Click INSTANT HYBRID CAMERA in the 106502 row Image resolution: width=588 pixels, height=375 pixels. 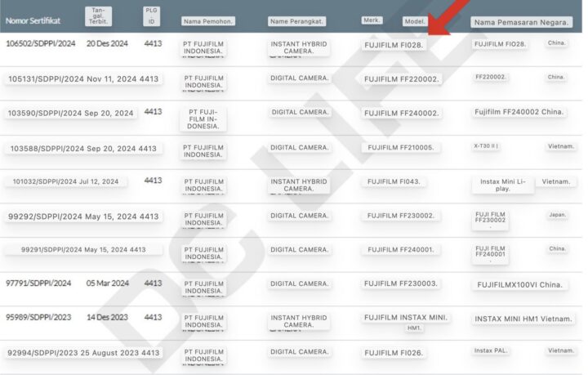[x=299, y=47]
